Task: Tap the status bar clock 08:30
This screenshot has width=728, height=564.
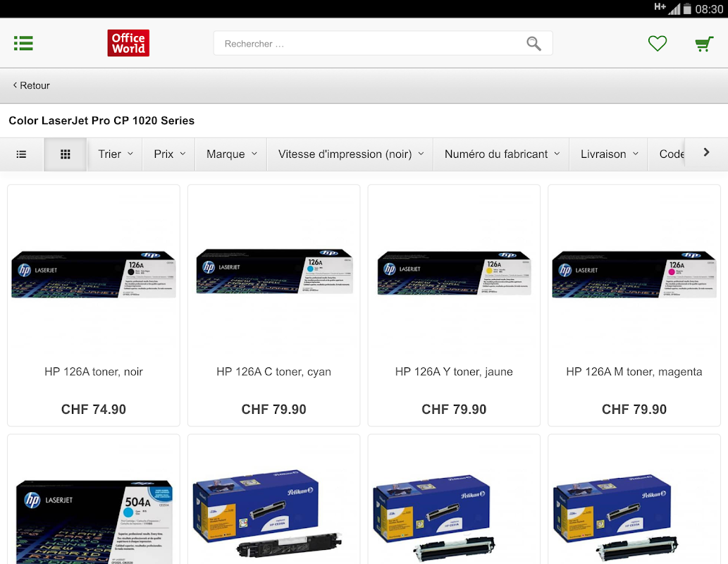Action: [709, 9]
